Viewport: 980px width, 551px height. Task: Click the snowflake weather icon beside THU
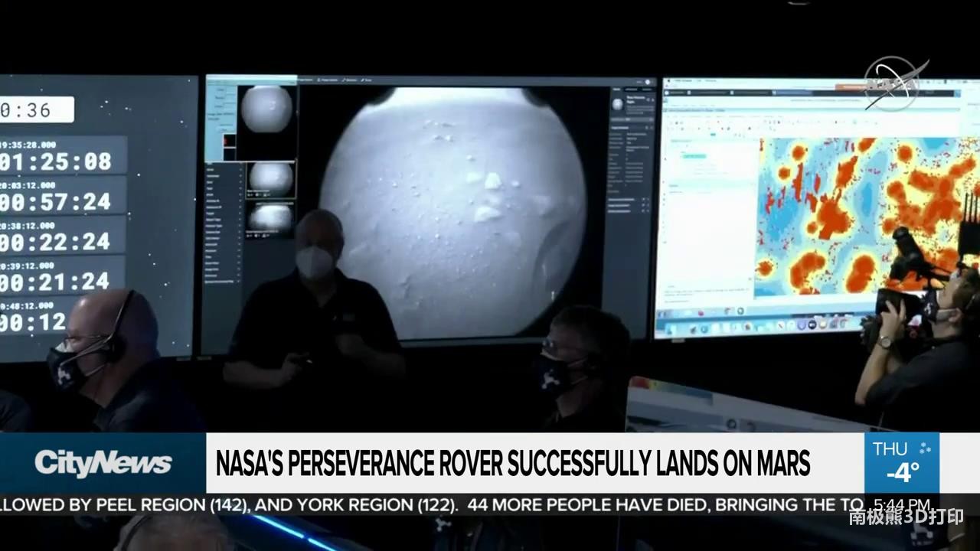(x=925, y=449)
